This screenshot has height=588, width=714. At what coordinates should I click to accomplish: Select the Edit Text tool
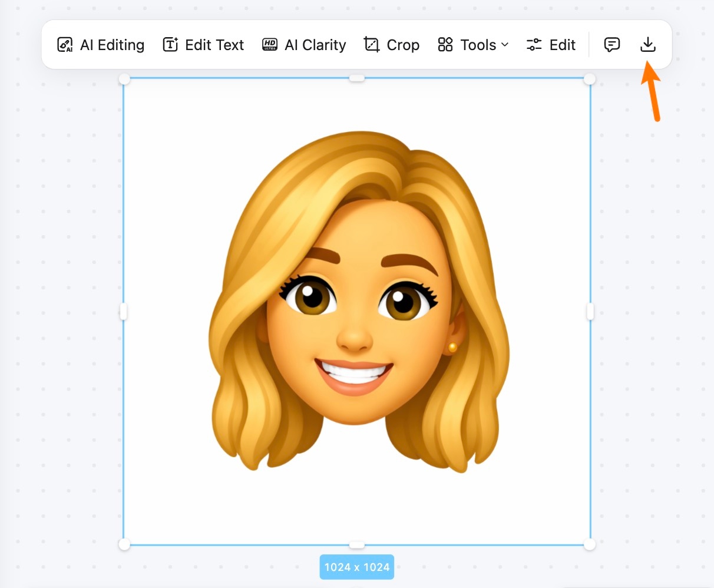[x=203, y=45]
